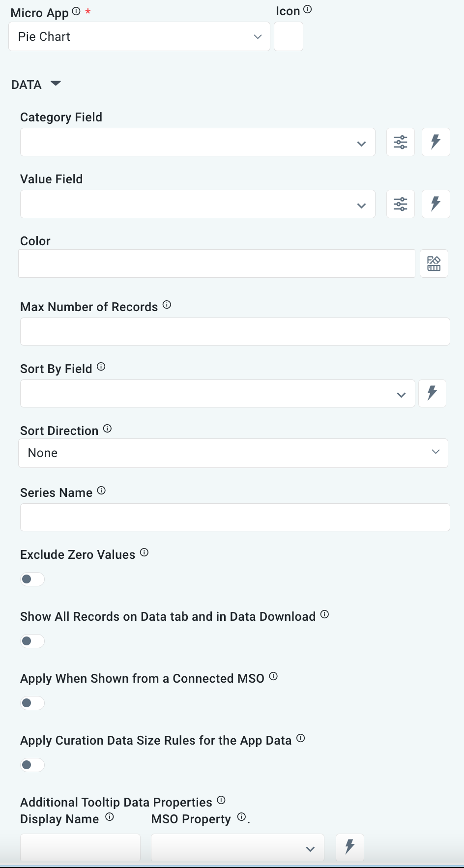Open filter settings icon beside Category Field
Image resolution: width=464 pixels, height=868 pixels.
pyautogui.click(x=401, y=142)
